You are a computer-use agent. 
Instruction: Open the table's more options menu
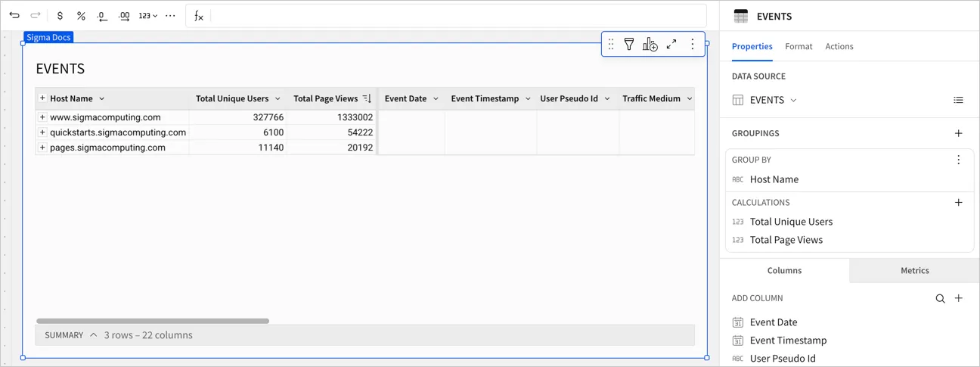pyautogui.click(x=693, y=45)
